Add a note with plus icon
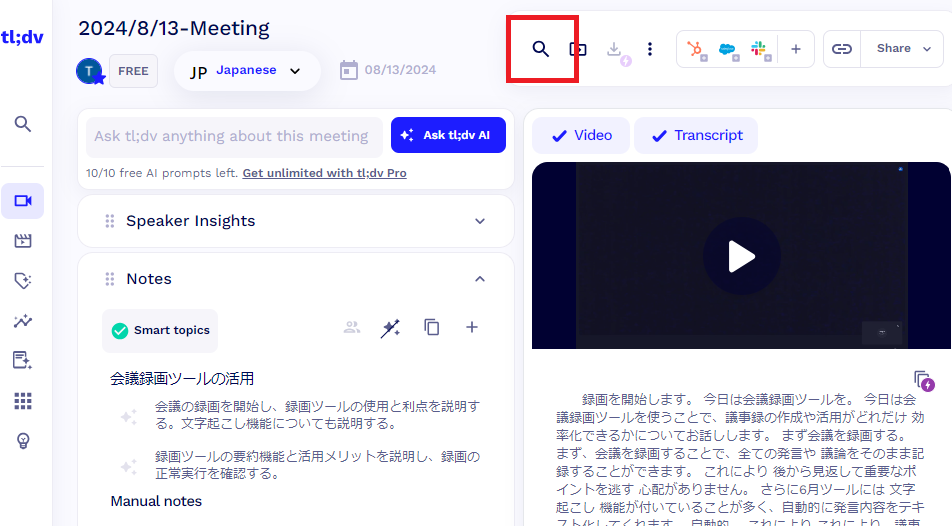This screenshot has width=952, height=526. [472, 327]
